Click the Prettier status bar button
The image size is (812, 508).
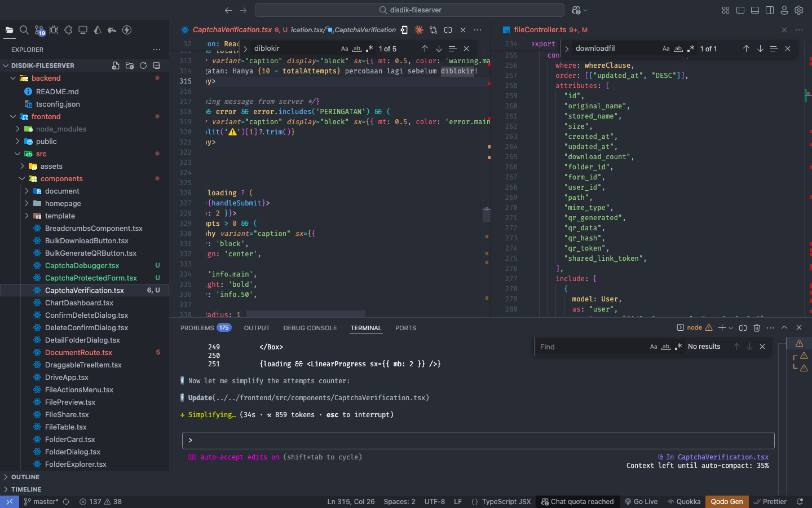tap(770, 501)
